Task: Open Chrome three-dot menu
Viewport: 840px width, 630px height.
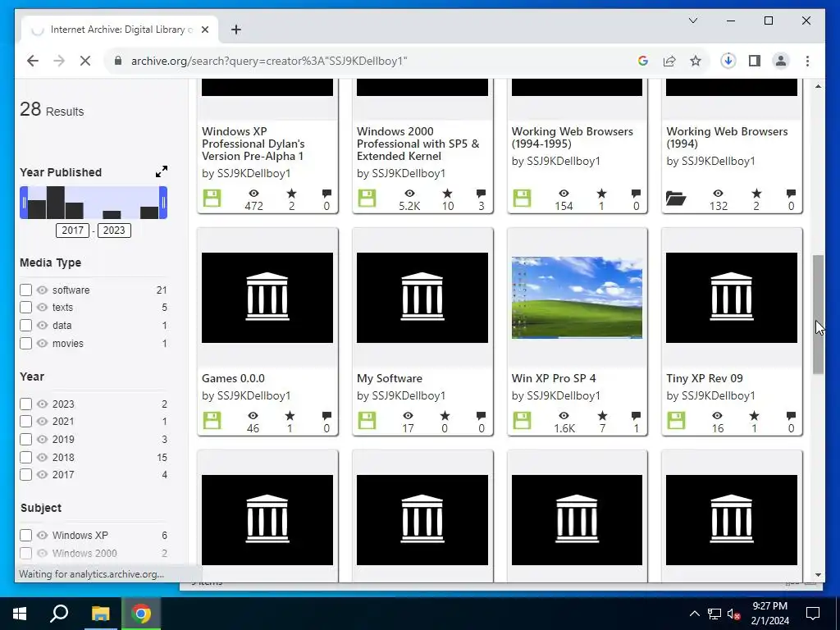Action: pyautogui.click(x=807, y=61)
